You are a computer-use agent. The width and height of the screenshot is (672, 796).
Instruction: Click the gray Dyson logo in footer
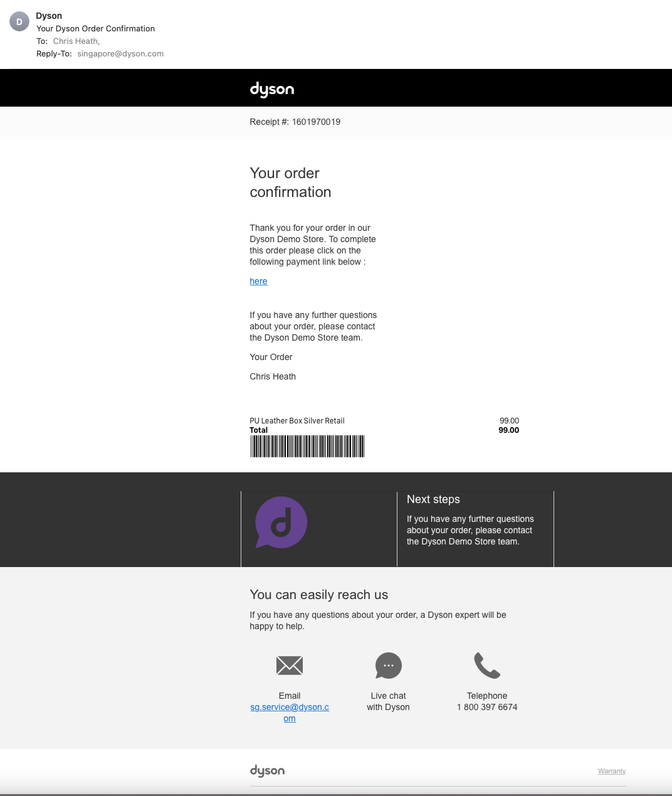click(x=267, y=771)
